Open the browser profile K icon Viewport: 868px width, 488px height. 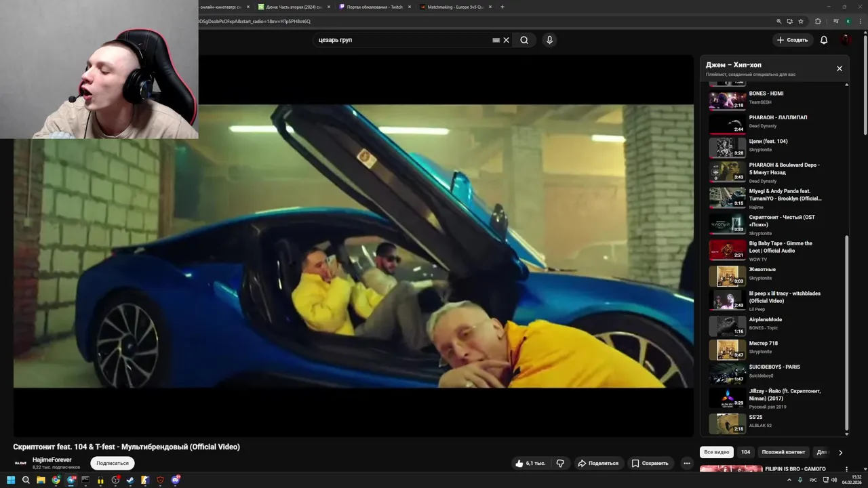(x=848, y=22)
